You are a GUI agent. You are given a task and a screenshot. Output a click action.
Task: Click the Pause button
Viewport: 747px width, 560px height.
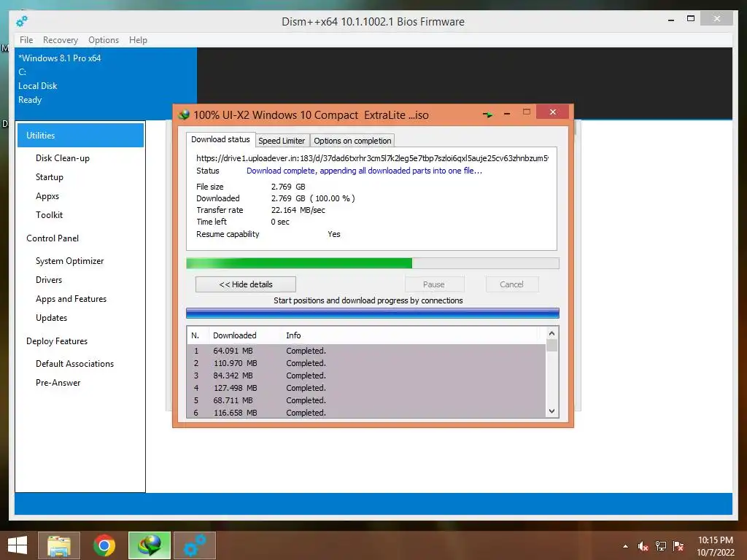coord(434,284)
